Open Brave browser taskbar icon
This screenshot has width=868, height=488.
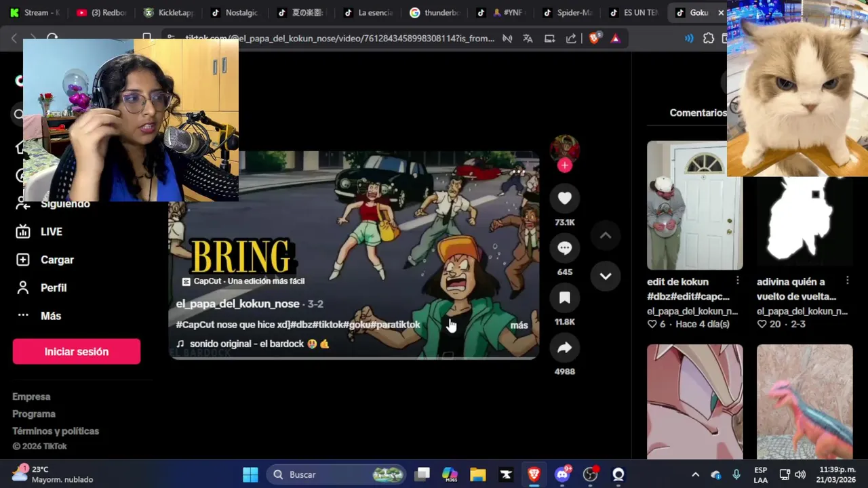coord(534,474)
